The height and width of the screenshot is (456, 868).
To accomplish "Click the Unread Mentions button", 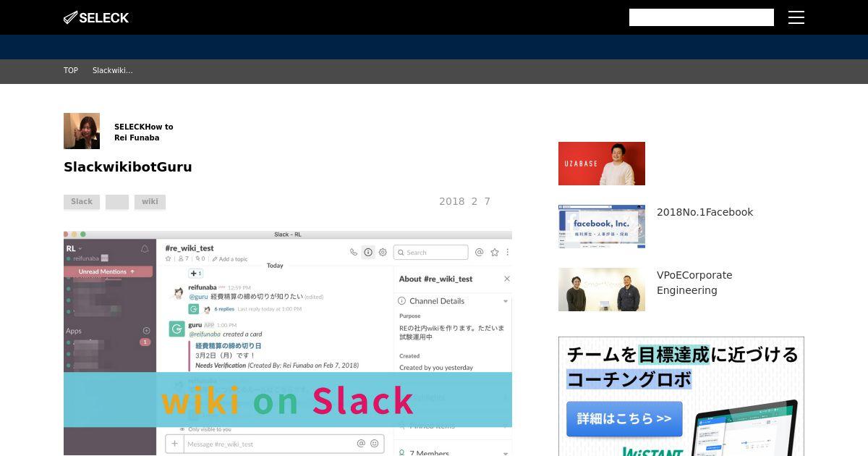I will (x=108, y=271).
